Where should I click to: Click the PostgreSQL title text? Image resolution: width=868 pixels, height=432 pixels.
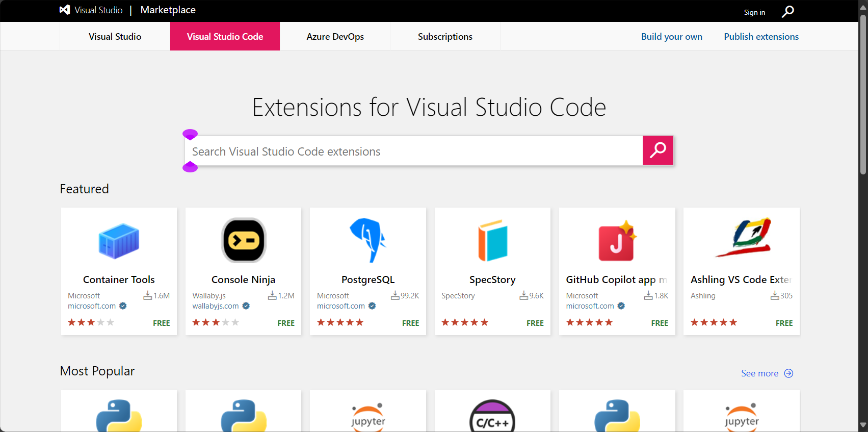368,279
